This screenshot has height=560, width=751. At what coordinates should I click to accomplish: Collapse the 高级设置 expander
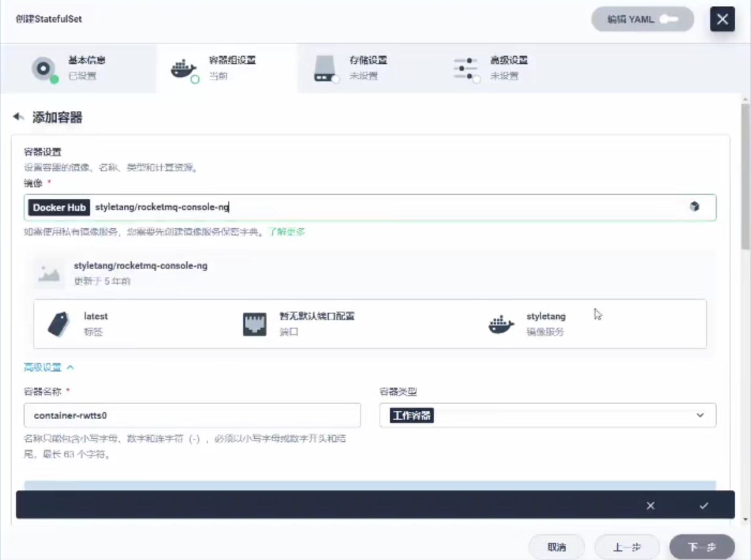click(x=49, y=367)
